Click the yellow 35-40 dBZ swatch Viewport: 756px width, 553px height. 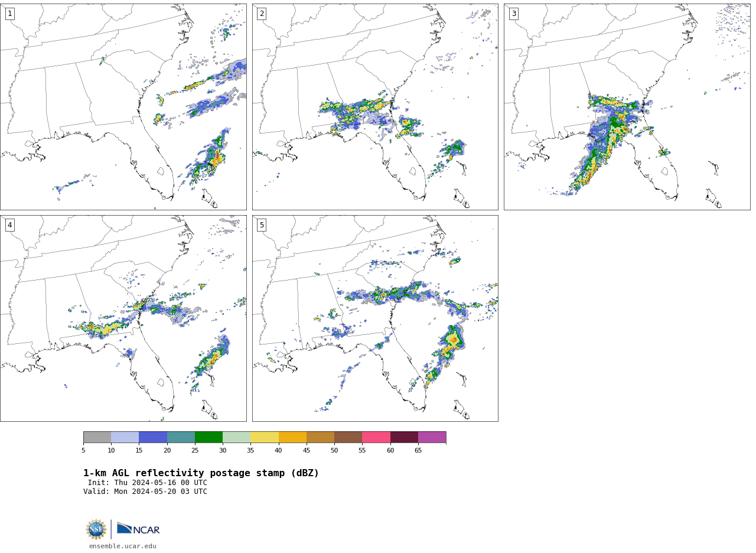tap(265, 437)
